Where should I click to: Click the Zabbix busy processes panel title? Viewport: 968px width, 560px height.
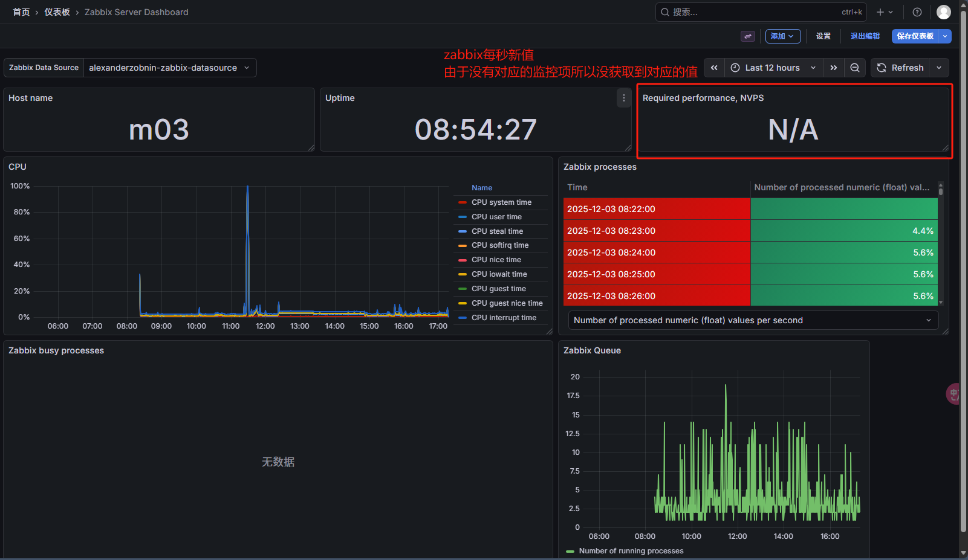click(x=56, y=350)
